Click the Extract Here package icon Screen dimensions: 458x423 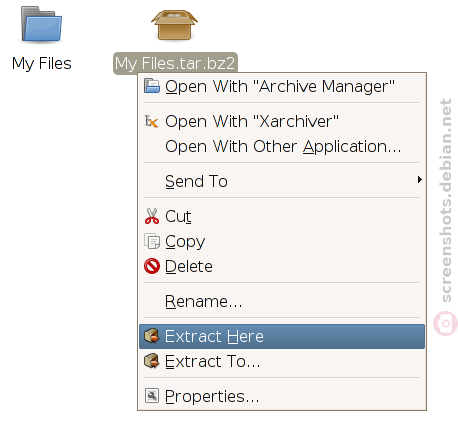tap(152, 336)
